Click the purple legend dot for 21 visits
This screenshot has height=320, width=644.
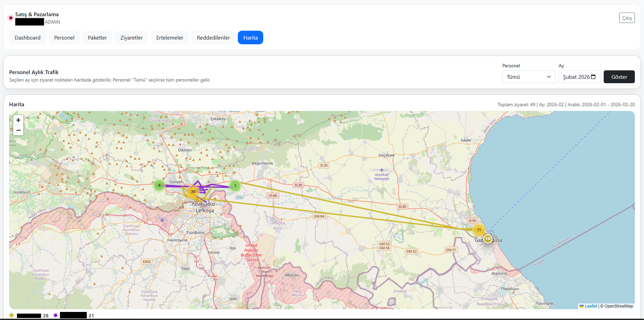(x=56, y=315)
